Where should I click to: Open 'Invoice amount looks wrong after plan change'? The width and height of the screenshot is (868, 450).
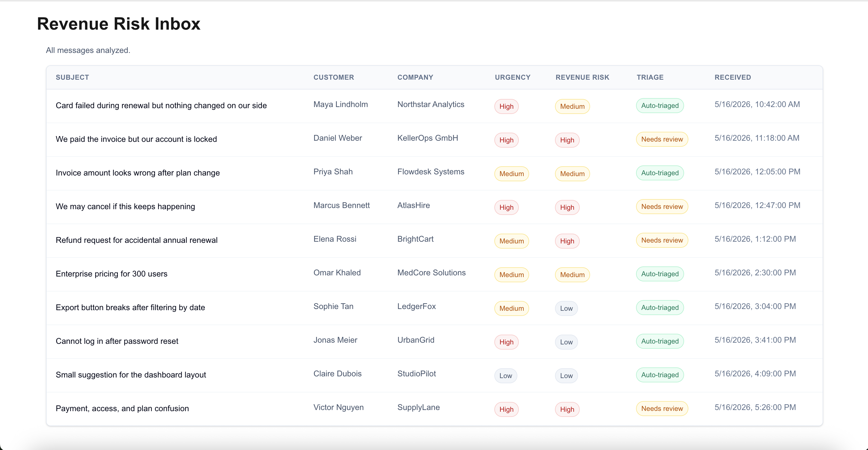pos(137,173)
